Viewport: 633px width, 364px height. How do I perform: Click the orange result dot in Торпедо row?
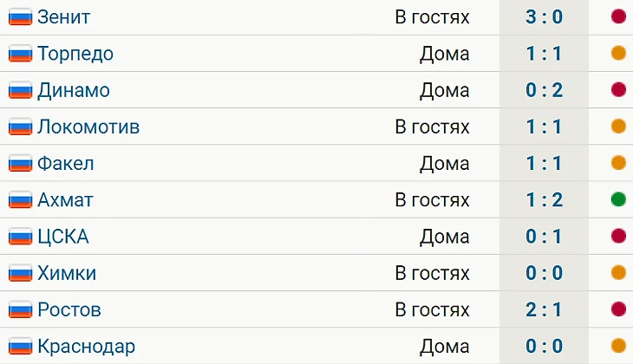tap(618, 54)
